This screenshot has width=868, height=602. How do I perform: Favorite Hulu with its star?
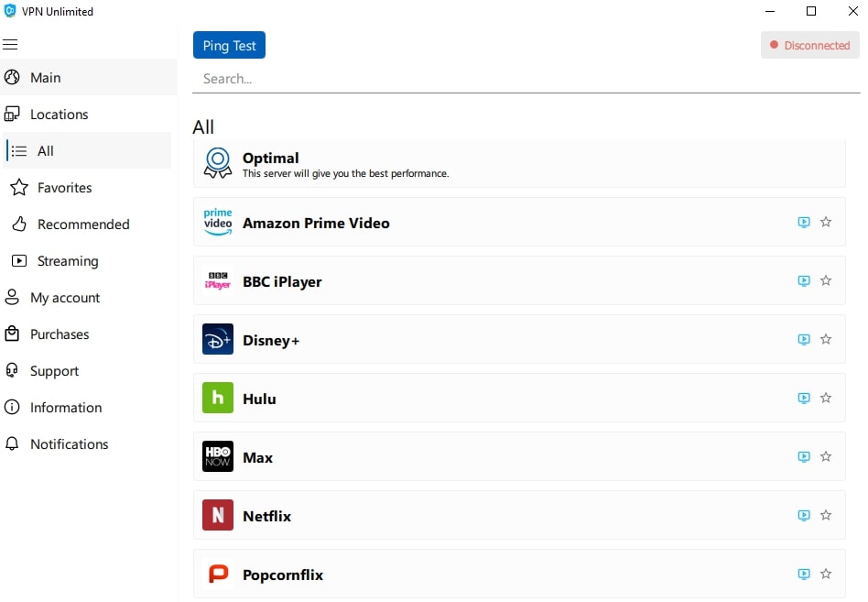pyautogui.click(x=826, y=399)
